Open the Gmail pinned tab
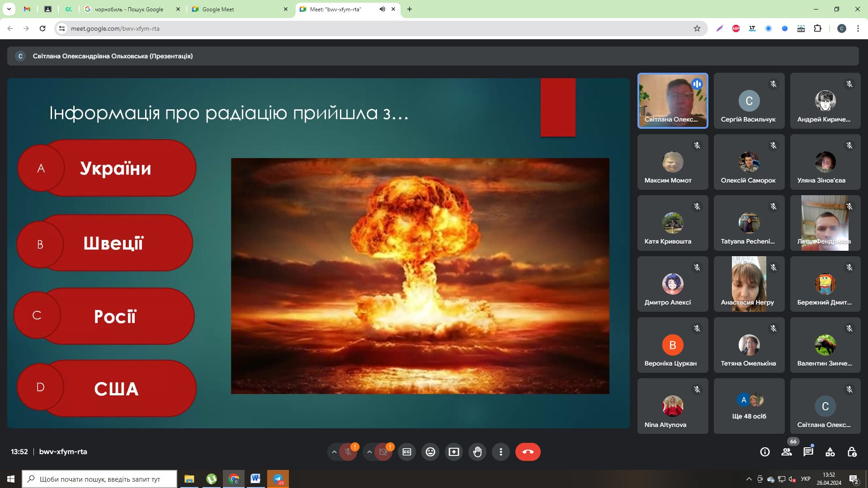This screenshot has height=488, width=868. coord(27,9)
